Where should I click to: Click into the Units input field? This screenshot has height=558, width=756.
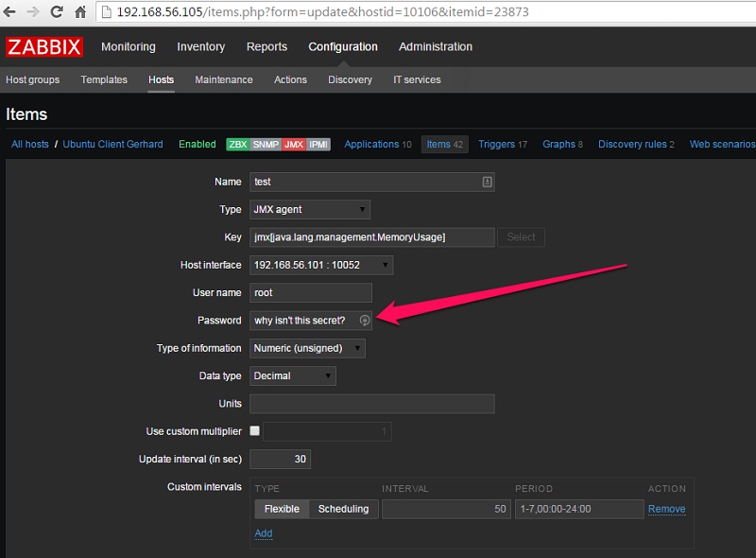[371, 404]
